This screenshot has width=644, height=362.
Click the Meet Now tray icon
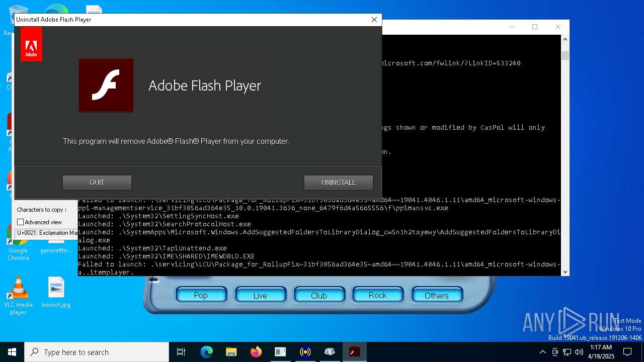(555, 352)
